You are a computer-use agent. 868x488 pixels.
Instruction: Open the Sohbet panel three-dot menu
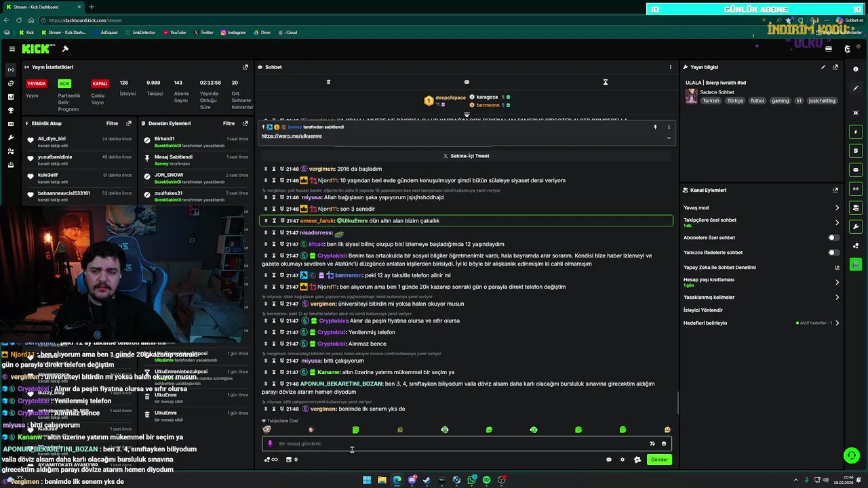coord(671,67)
